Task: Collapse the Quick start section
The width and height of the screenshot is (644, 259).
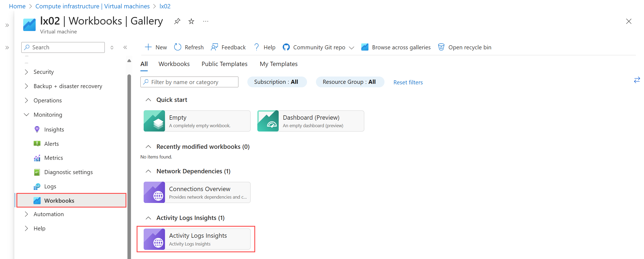Action: click(148, 100)
